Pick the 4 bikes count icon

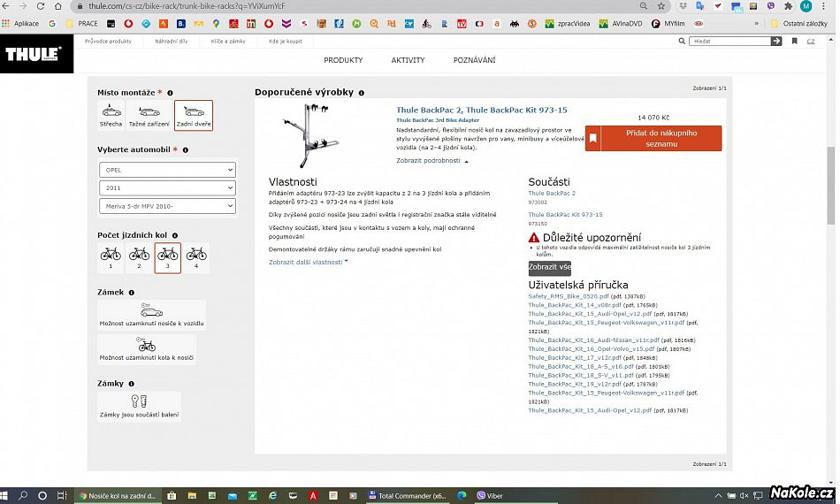tap(196, 257)
